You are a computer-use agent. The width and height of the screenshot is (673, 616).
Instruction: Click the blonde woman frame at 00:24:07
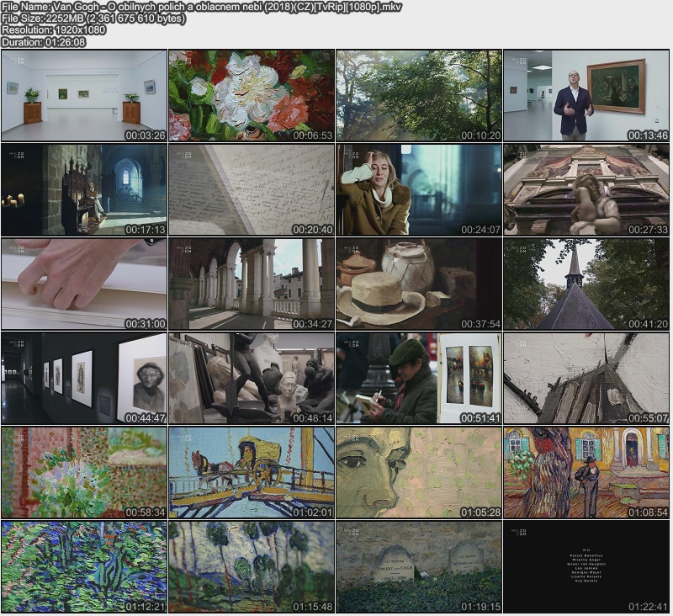pos(419,189)
